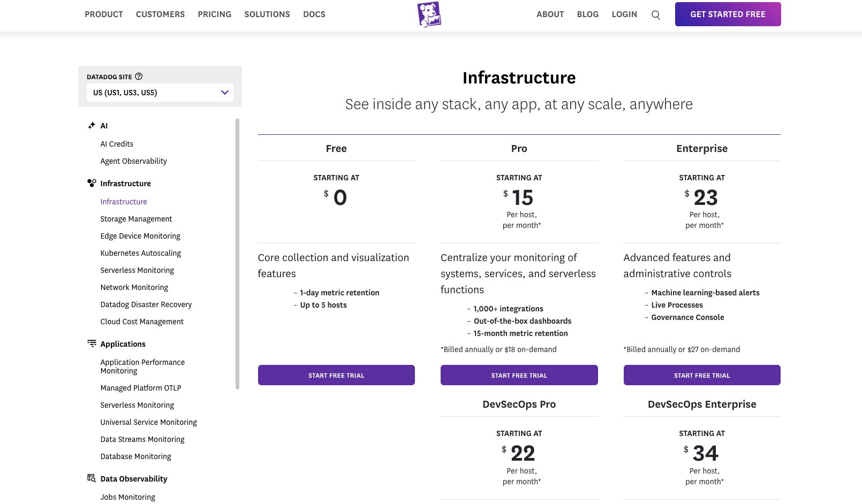Click "*Billed annually or $27 on-demand" note
The height and width of the screenshot is (504, 862).
pyautogui.click(x=682, y=349)
